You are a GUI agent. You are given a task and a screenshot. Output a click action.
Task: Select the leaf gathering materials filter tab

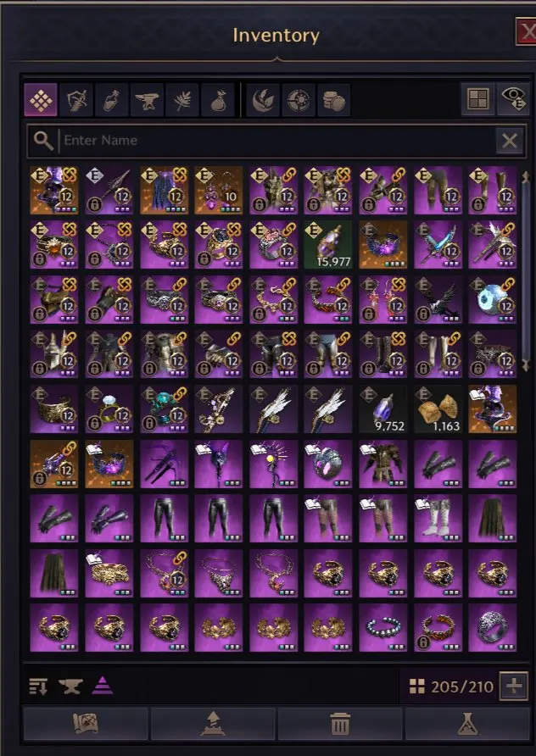[181, 100]
